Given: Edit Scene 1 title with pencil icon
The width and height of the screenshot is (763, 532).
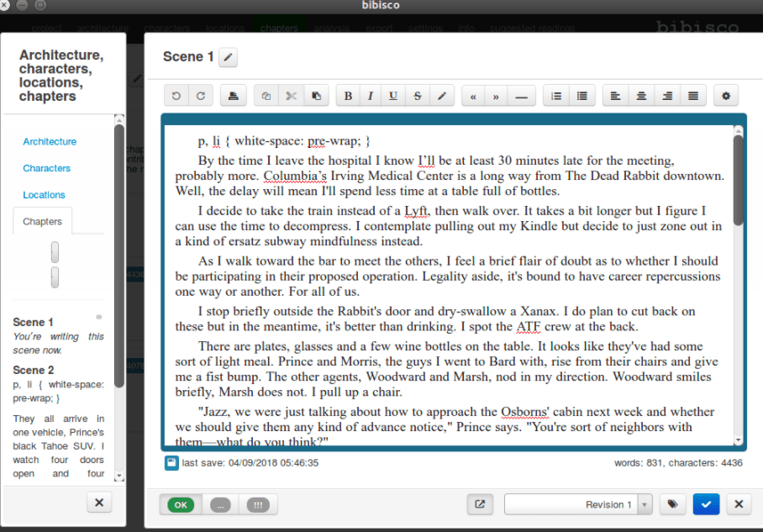Looking at the screenshot, I should tap(228, 57).
